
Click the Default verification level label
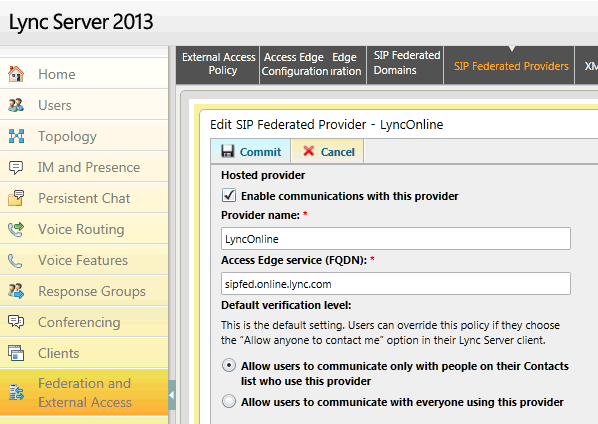[x=286, y=305]
